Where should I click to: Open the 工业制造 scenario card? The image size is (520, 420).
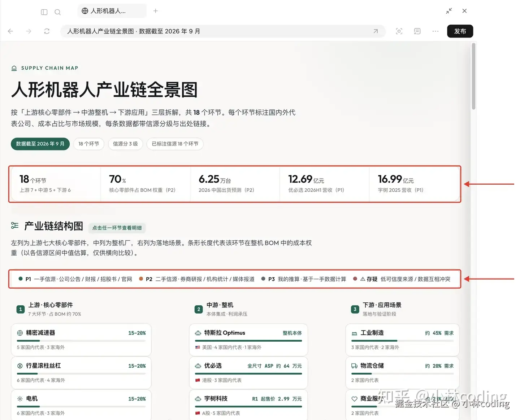(402, 339)
